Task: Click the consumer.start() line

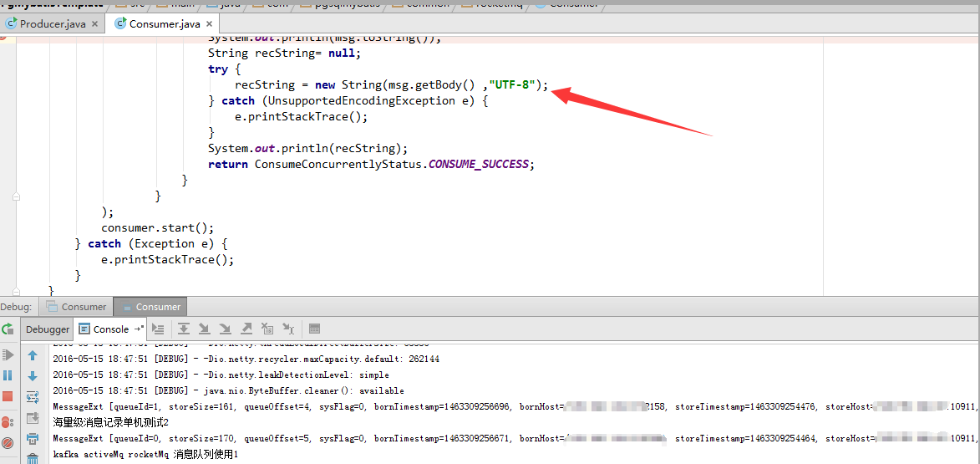Action: [x=158, y=227]
